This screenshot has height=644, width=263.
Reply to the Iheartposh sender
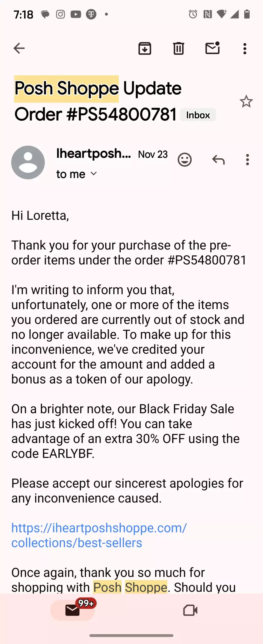coord(218,160)
